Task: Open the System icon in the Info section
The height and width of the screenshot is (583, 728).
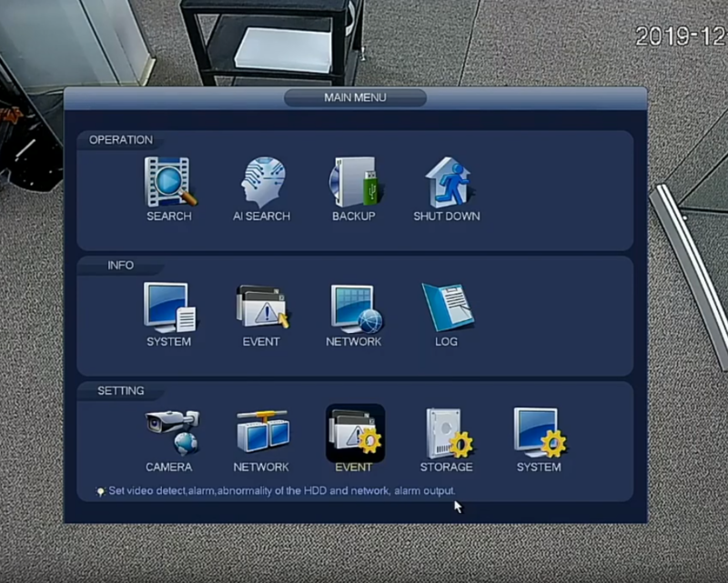Action: 169,307
